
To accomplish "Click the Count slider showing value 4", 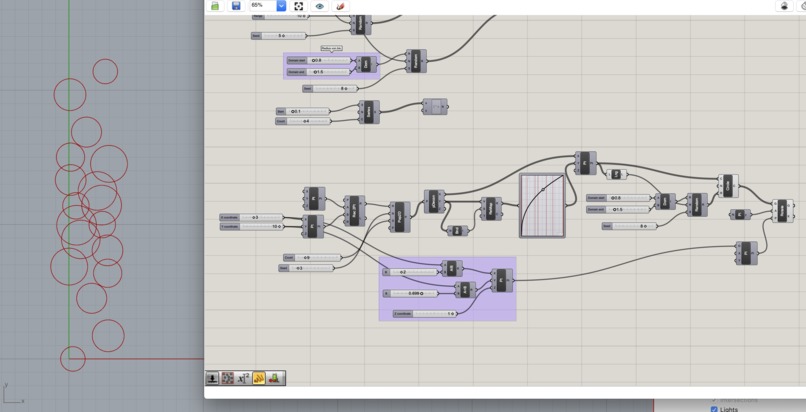I will [303, 121].
